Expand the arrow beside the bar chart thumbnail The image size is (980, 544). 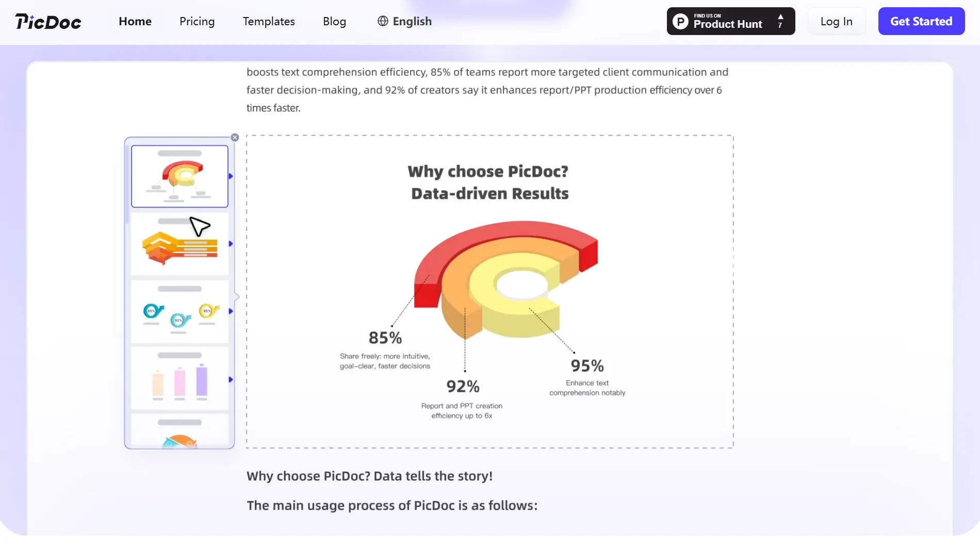click(231, 380)
